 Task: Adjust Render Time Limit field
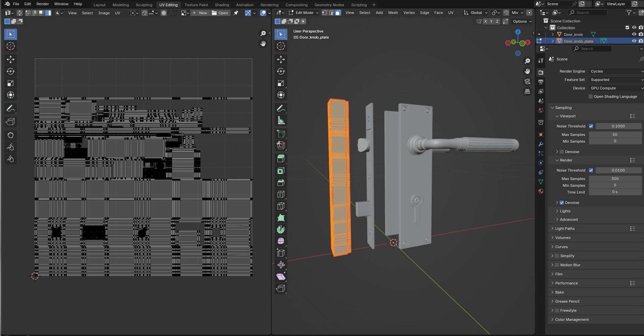[x=615, y=192]
